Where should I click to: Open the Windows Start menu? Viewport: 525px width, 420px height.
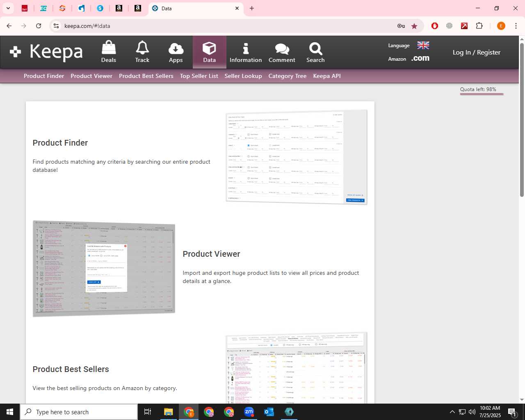[x=10, y=412]
